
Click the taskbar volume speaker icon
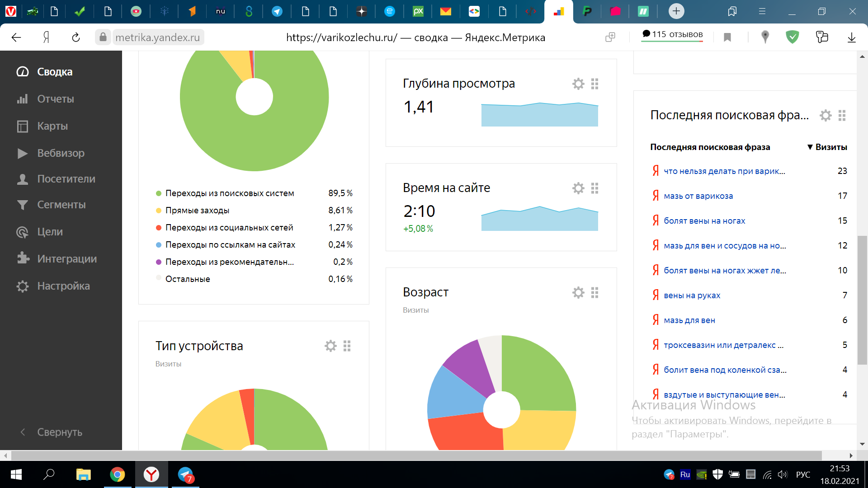[783, 474]
